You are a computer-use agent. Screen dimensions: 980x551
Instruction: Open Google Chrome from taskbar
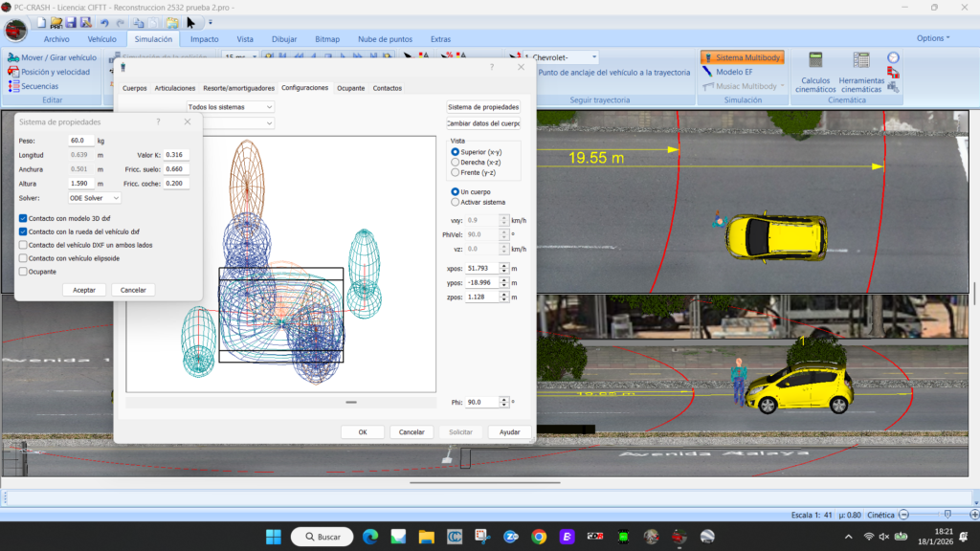[x=539, y=537]
